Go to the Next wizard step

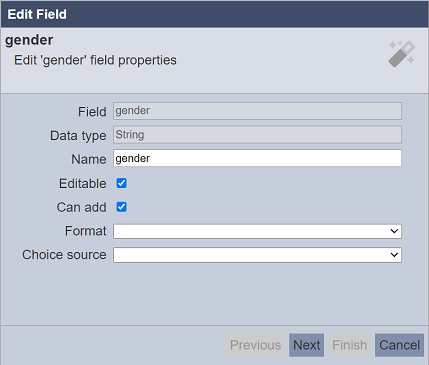[x=306, y=345]
